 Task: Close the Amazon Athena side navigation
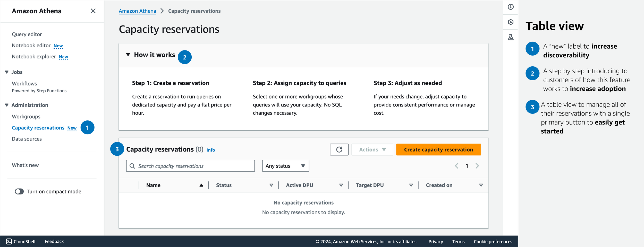tap(93, 11)
